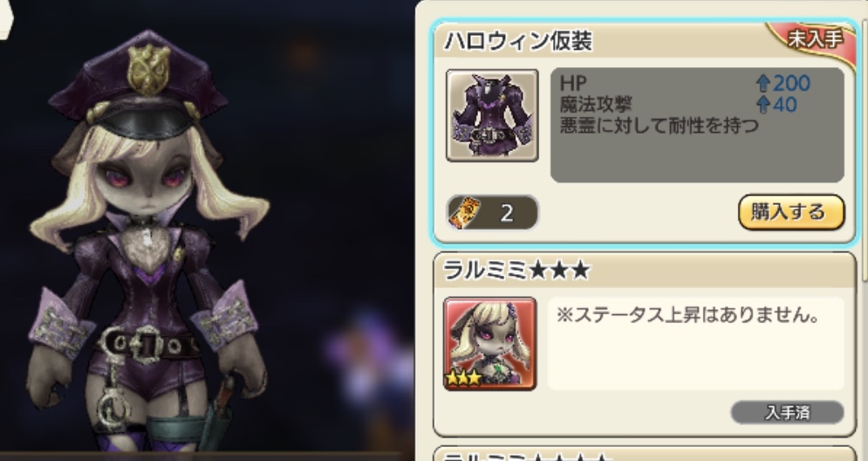Click the three gold stars on the portrait
Viewport: 868px width, 461px height.
(x=463, y=378)
